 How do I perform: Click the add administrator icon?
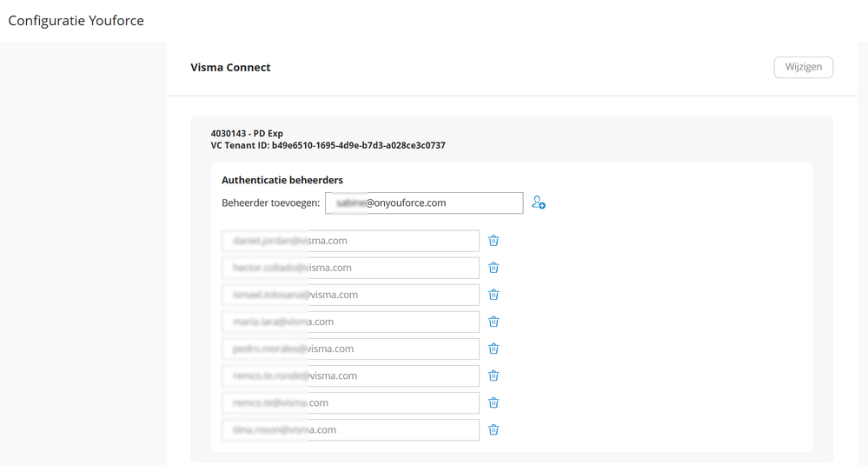(539, 203)
